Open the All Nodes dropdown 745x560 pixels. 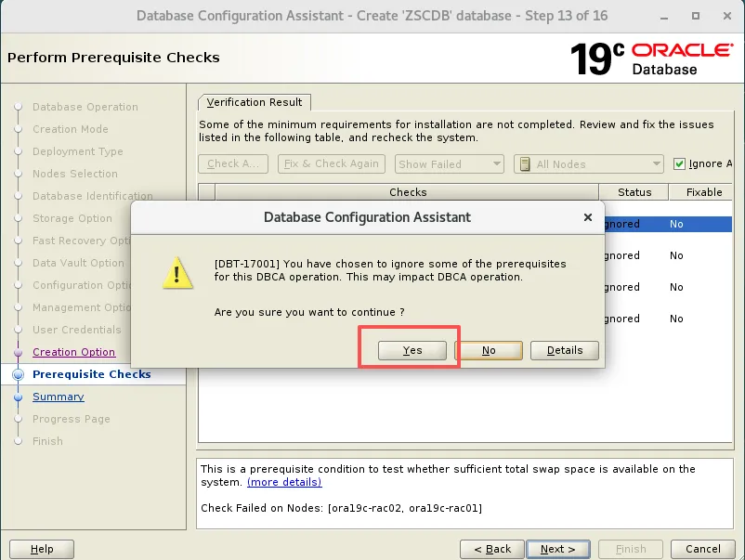[589, 163]
